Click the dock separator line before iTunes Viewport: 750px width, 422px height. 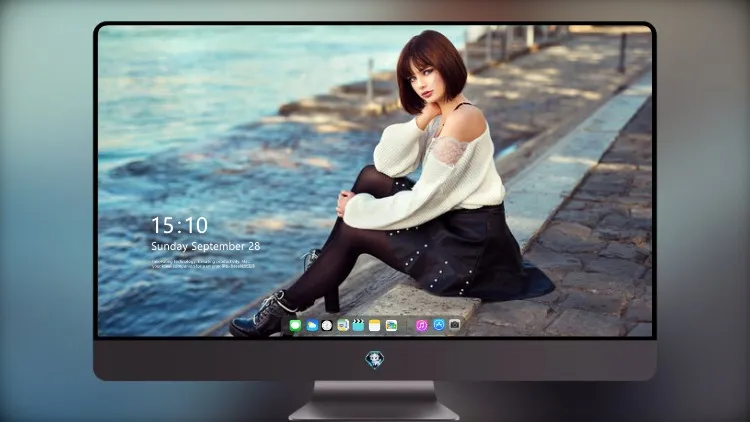tap(407, 326)
